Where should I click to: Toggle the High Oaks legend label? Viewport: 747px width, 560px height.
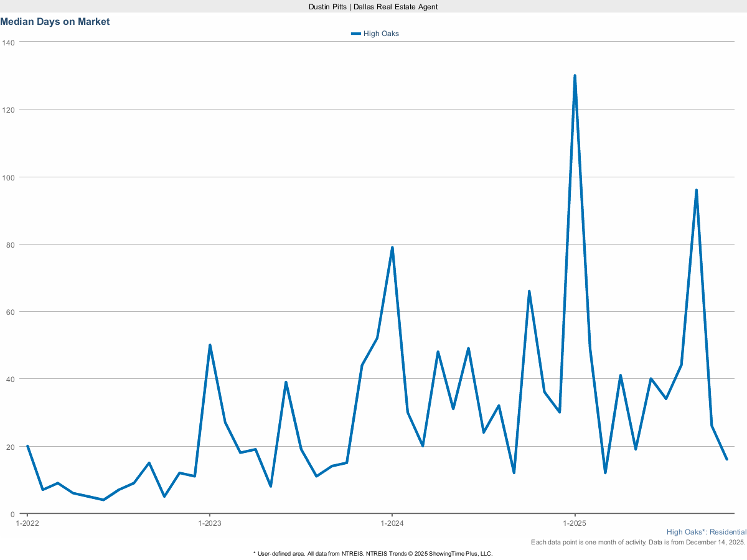coord(381,34)
